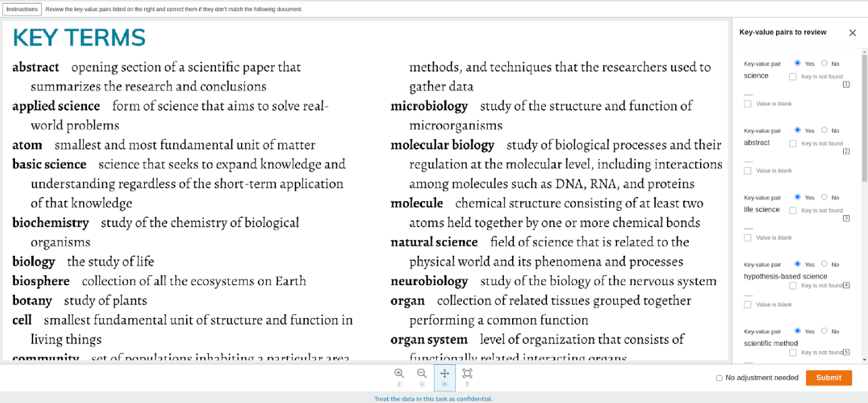This screenshot has width=868, height=403.
Task: Click the term "organ system" in the document
Action: pyautogui.click(x=429, y=340)
